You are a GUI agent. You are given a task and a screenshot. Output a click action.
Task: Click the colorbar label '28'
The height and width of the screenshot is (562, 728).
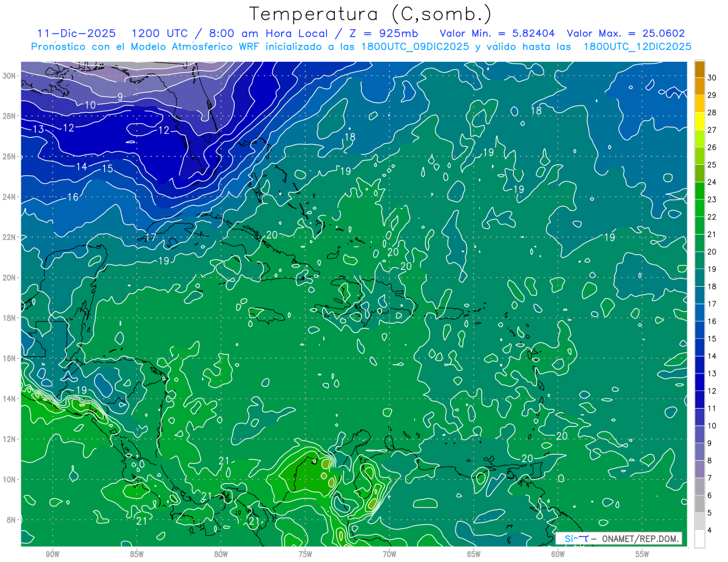(712, 113)
